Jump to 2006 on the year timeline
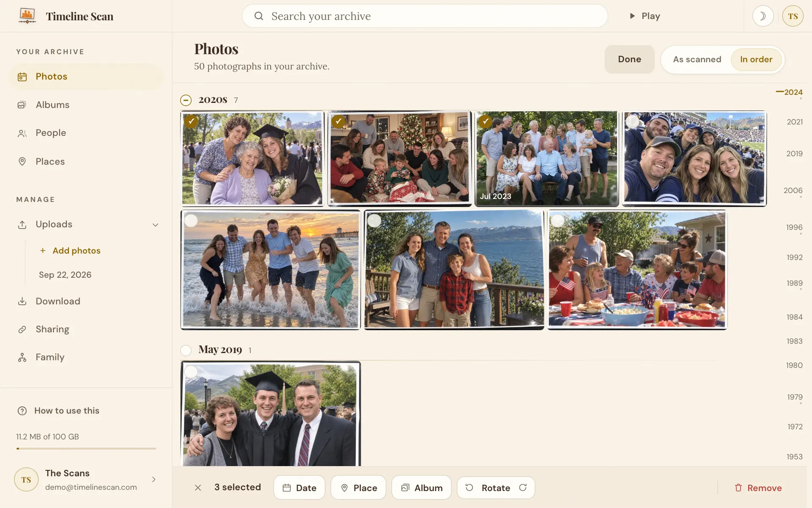The height and width of the screenshot is (508, 812). point(793,190)
